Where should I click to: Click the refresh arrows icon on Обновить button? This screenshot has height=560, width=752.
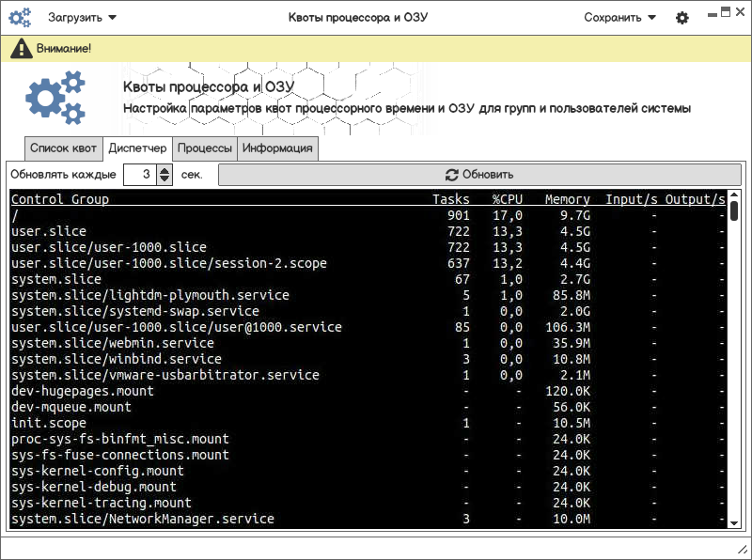click(x=451, y=175)
